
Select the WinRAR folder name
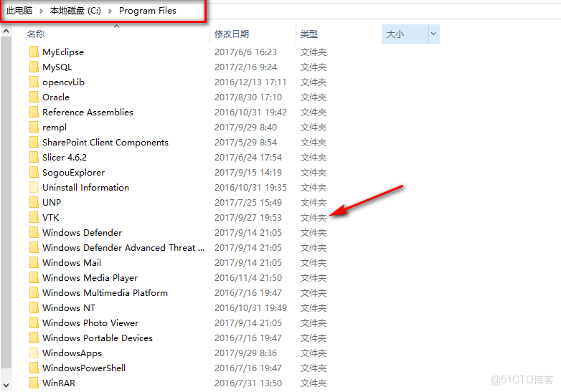[x=59, y=383]
